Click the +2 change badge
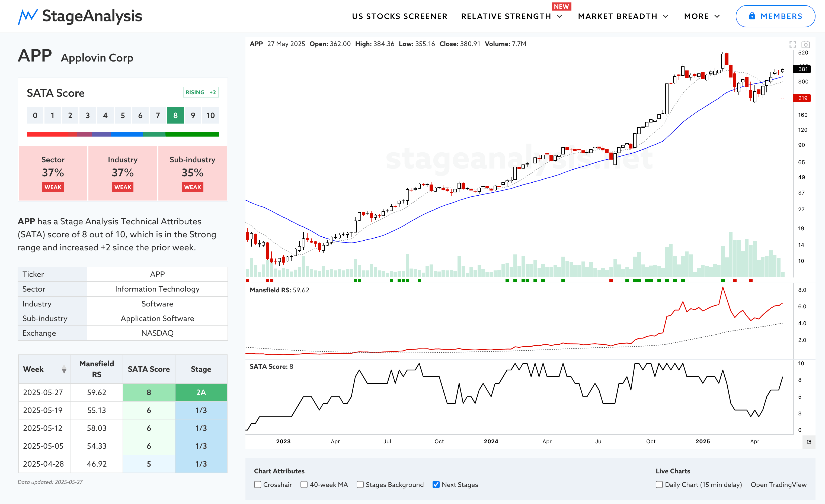The height and width of the screenshot is (504, 825). click(213, 92)
